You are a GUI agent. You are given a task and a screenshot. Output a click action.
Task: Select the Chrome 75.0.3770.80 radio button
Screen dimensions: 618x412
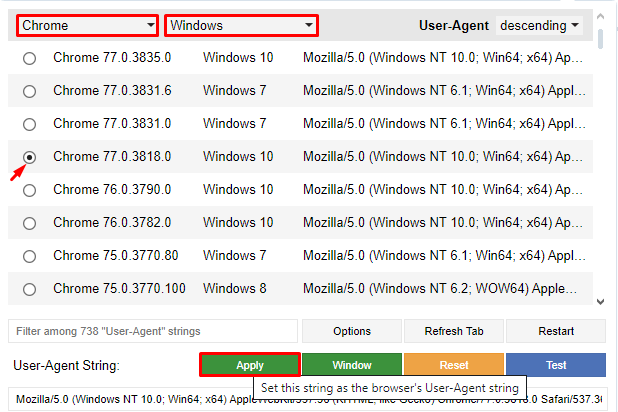pos(30,256)
